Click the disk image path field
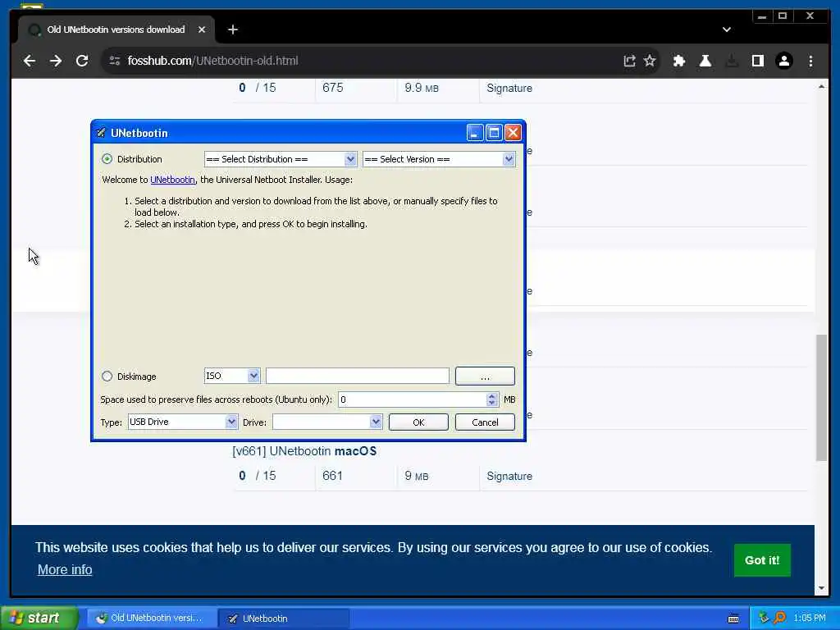Image resolution: width=840 pixels, height=630 pixels. (358, 376)
